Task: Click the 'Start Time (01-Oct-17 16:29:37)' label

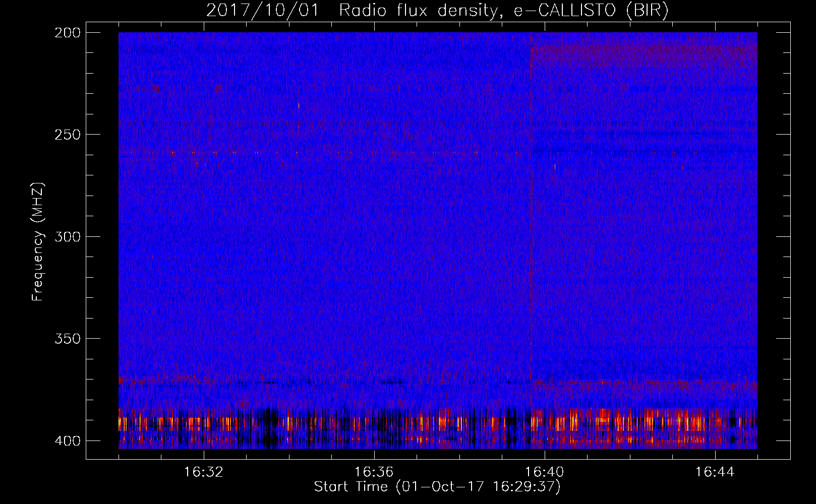Action: [x=437, y=487]
